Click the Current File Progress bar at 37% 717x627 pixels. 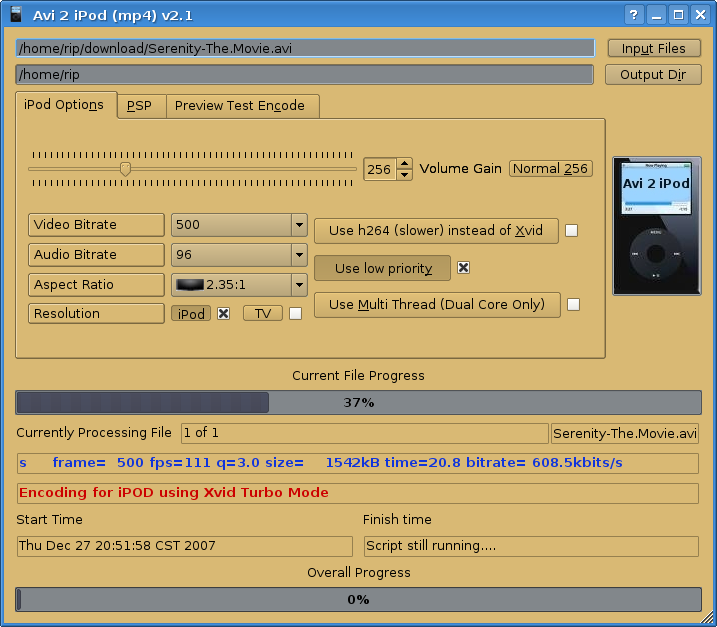[358, 402]
